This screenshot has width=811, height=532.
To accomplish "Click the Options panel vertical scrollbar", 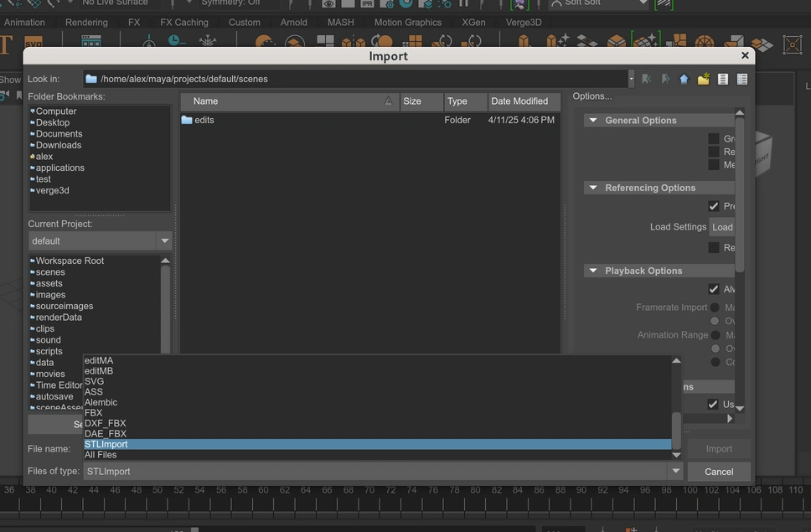I will point(740,195).
